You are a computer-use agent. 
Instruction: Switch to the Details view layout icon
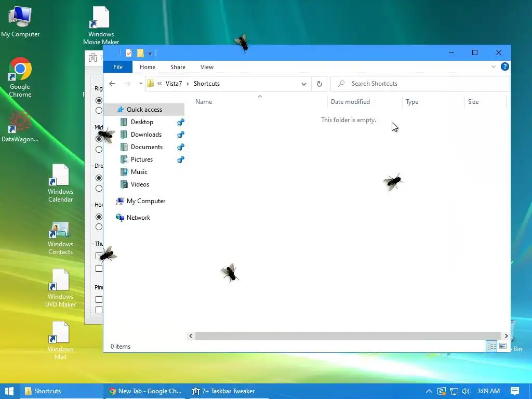point(491,346)
